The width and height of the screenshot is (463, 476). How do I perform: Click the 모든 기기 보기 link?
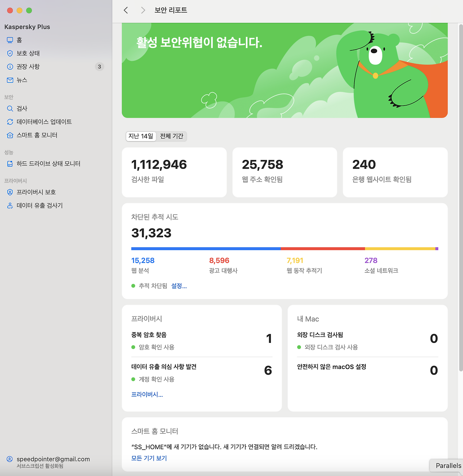pos(149,458)
